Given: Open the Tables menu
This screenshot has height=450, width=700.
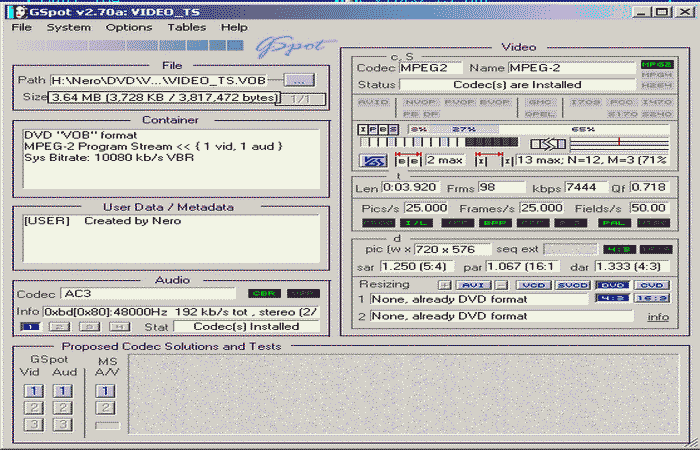Looking at the screenshot, I should [x=186, y=27].
